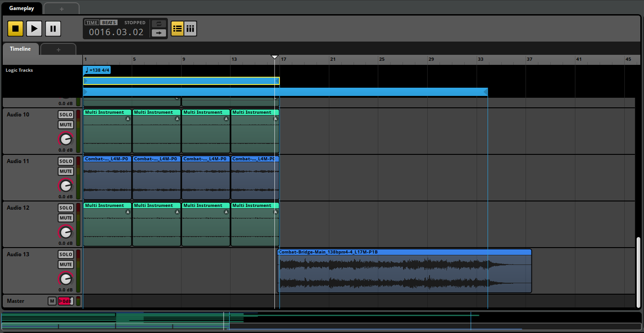Viewport: 644px width, 333px height.
Task: Mute the Audio 12 track
Action: [x=66, y=218]
